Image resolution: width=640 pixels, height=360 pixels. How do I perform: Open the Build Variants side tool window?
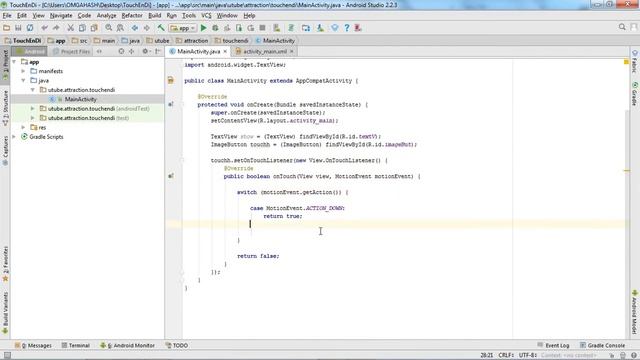click(x=5, y=313)
